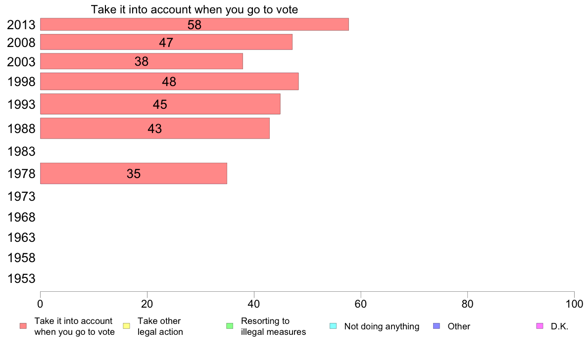Click the 60 tick label on axis
The image size is (588, 364).
360,304
